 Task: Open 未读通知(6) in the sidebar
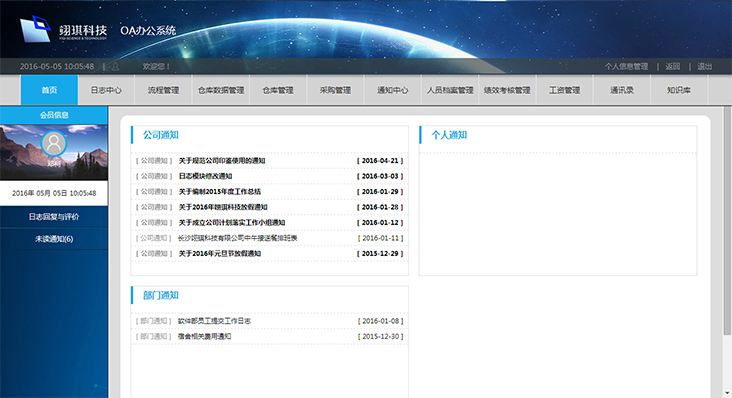point(54,239)
